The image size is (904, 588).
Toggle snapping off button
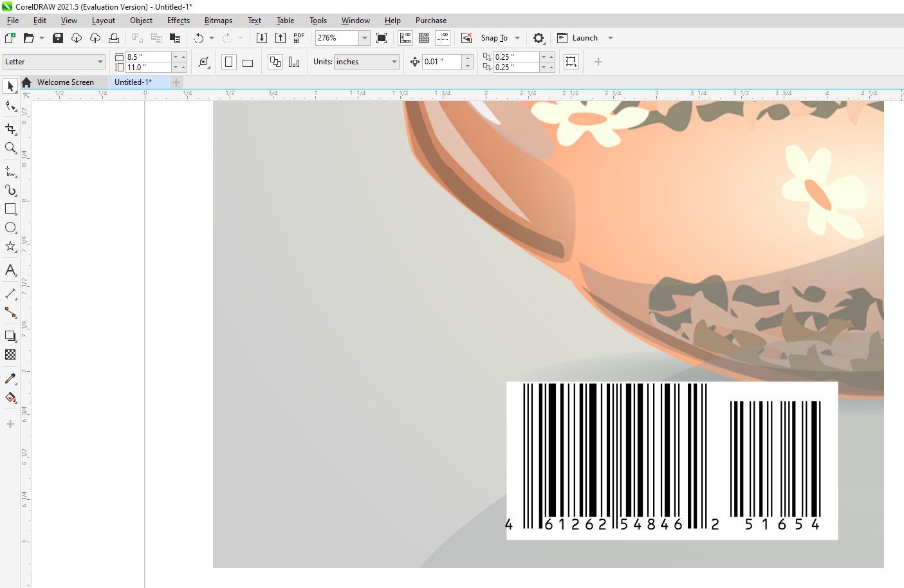[x=466, y=38]
